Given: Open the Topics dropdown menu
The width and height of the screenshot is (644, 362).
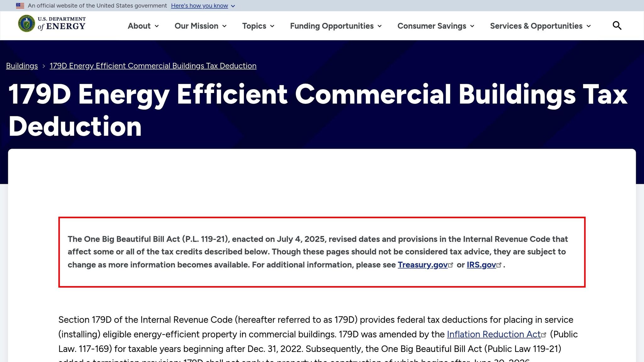Looking at the screenshot, I should point(258,26).
